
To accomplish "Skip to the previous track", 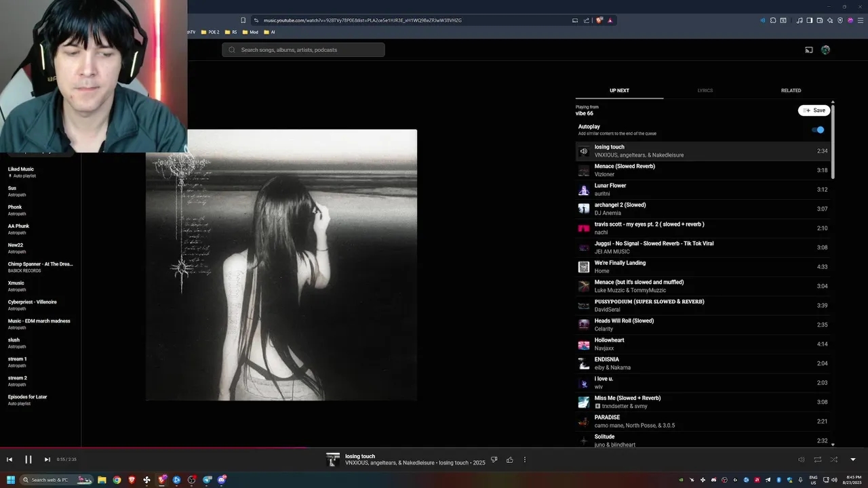I will coord(9,460).
